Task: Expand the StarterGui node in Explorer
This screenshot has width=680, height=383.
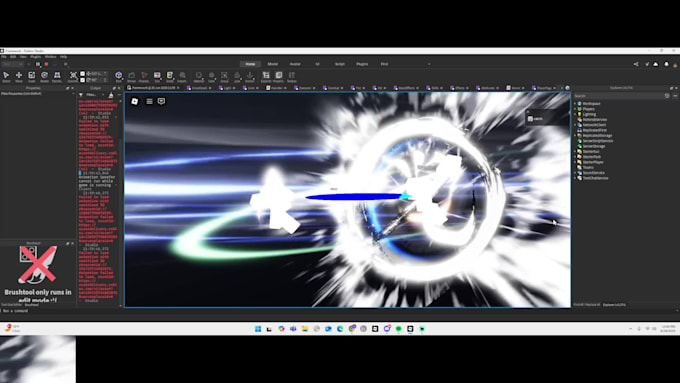Action: point(575,151)
